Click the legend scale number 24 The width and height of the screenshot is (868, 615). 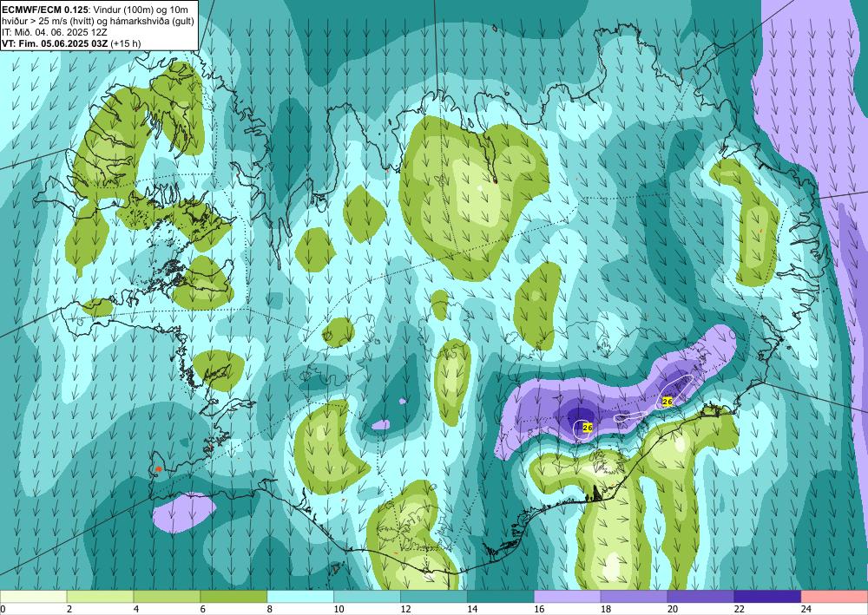(x=806, y=609)
